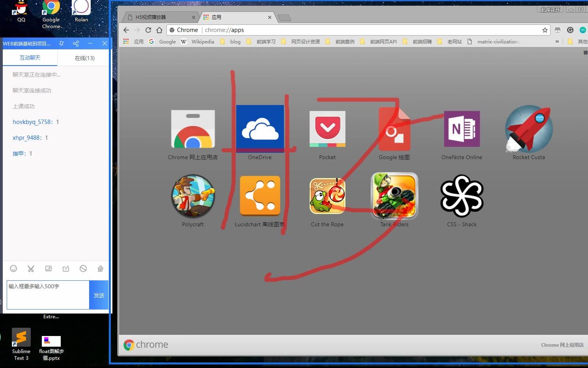Image resolution: width=588 pixels, height=368 pixels.
Task: Expand the 前端网页API bookmark folder
Action: (x=379, y=41)
